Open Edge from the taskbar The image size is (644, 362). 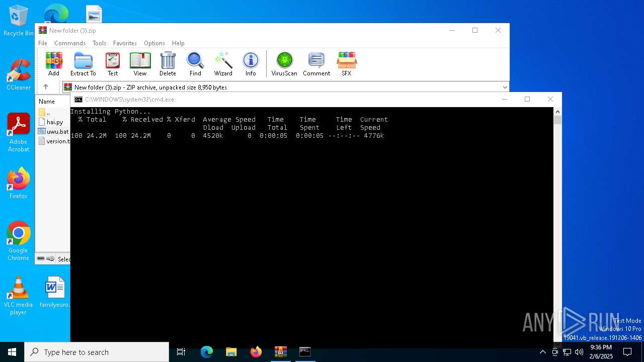pyautogui.click(x=207, y=352)
